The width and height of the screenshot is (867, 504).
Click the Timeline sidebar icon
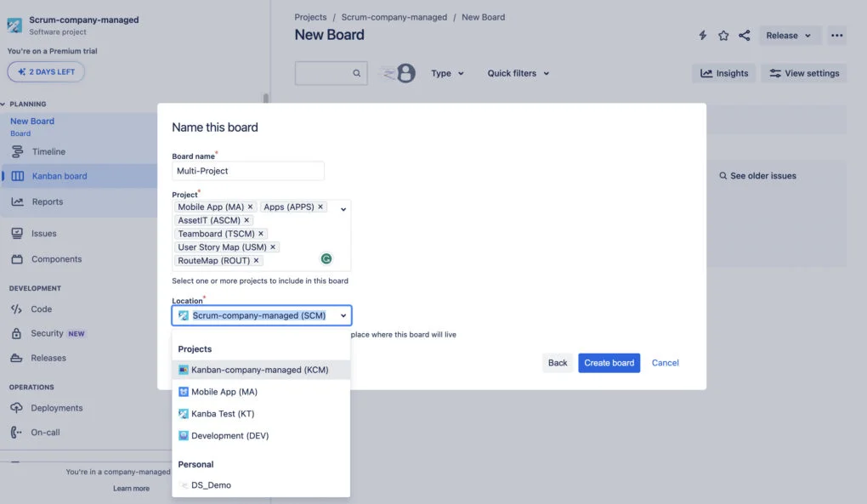(17, 151)
